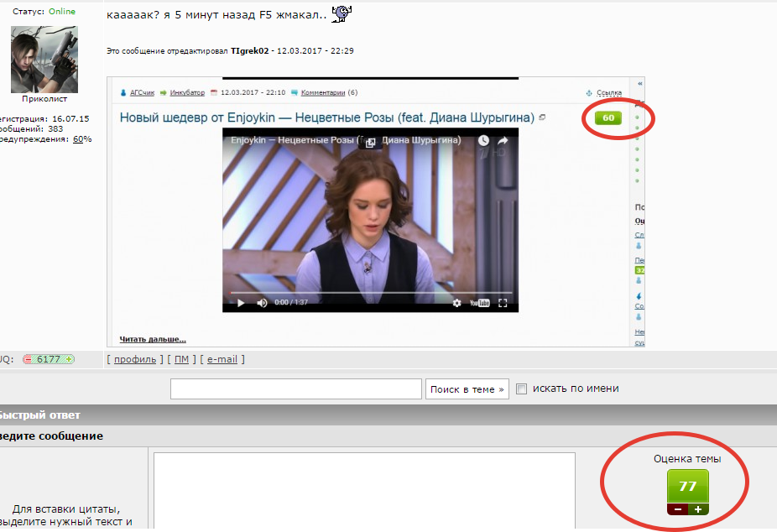Vote up the topic with plus
Viewport: 777px width, 532px height.
tap(698, 509)
